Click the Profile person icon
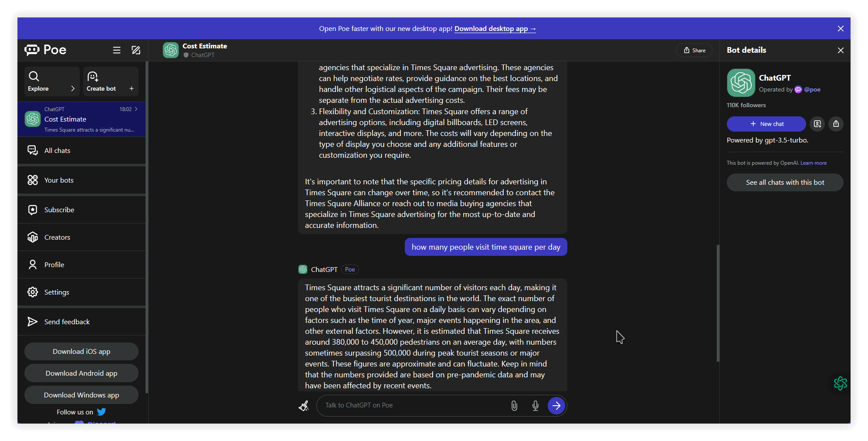The image size is (868, 441). pyautogui.click(x=33, y=265)
